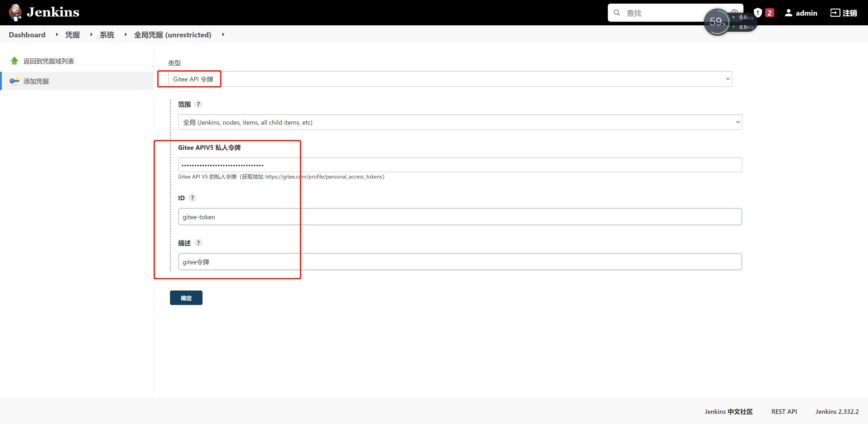This screenshot has width=868, height=424.
Task: Click the key icon for add credentials
Action: 14,81
